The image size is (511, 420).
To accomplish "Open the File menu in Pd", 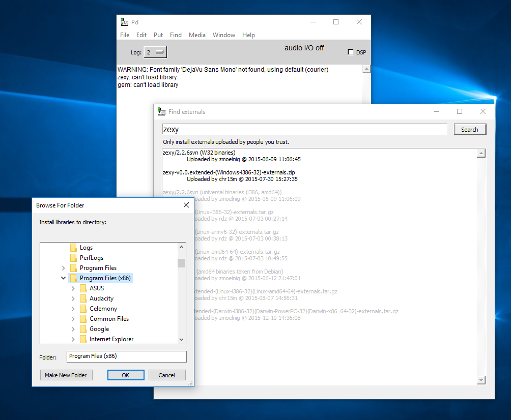I will pyautogui.click(x=125, y=35).
